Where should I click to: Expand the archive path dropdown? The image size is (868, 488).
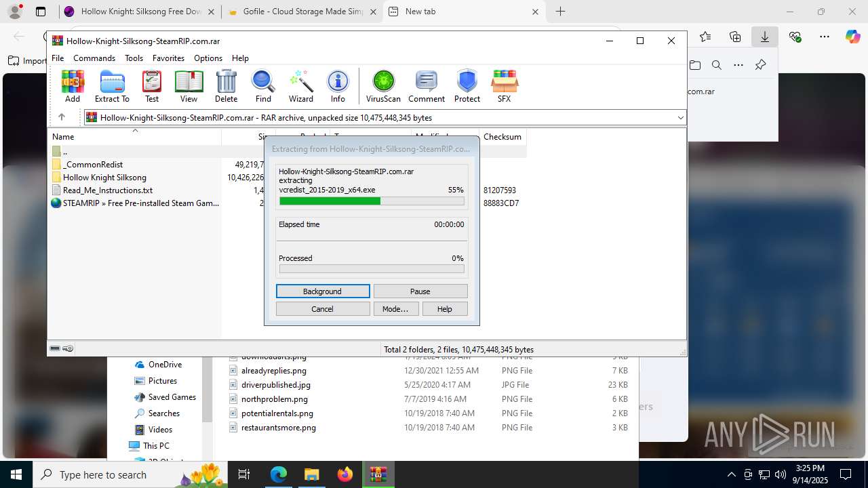pos(680,117)
